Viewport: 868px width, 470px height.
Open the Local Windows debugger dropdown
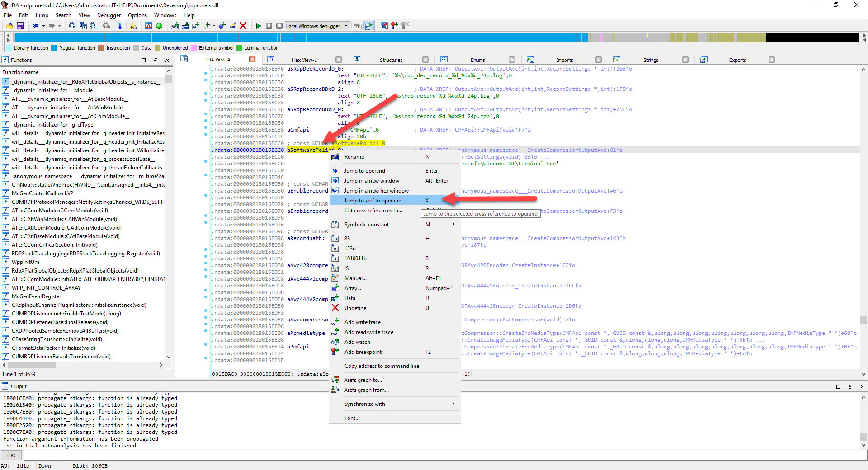coord(346,26)
